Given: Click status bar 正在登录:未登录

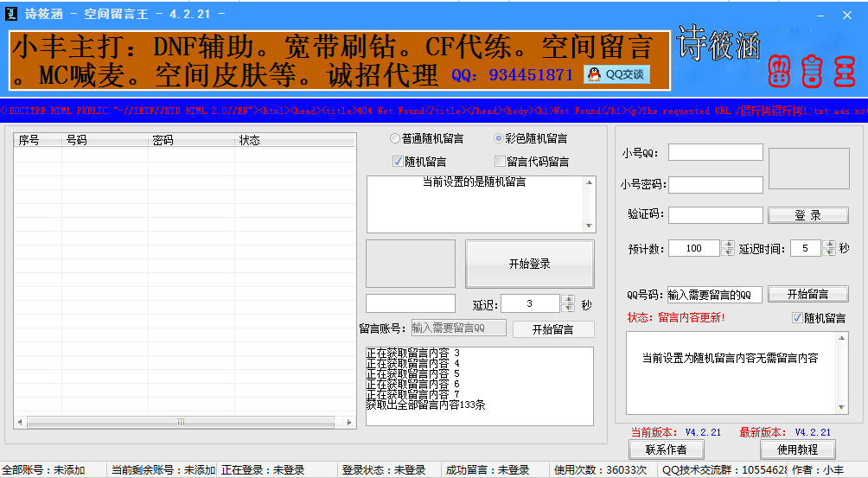Looking at the screenshot, I should (263, 470).
